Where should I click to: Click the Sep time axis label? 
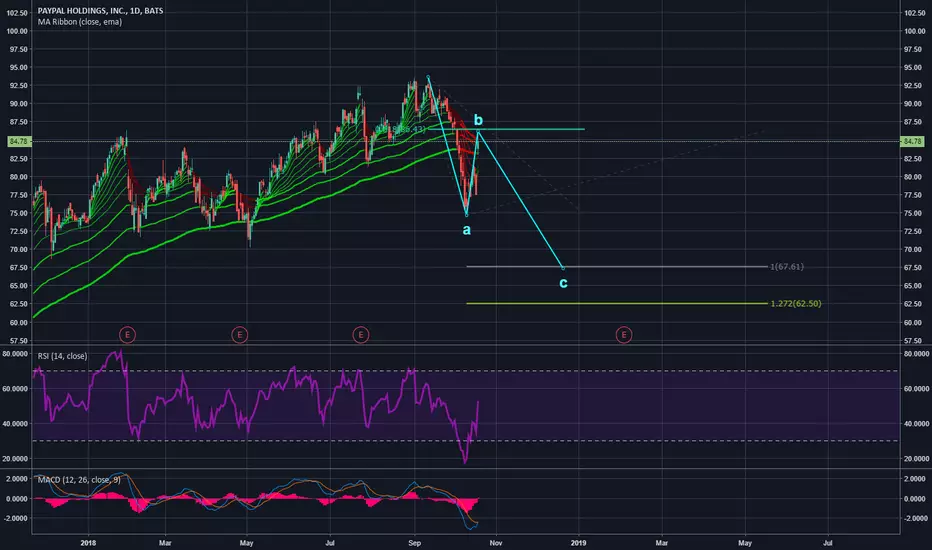[414, 542]
